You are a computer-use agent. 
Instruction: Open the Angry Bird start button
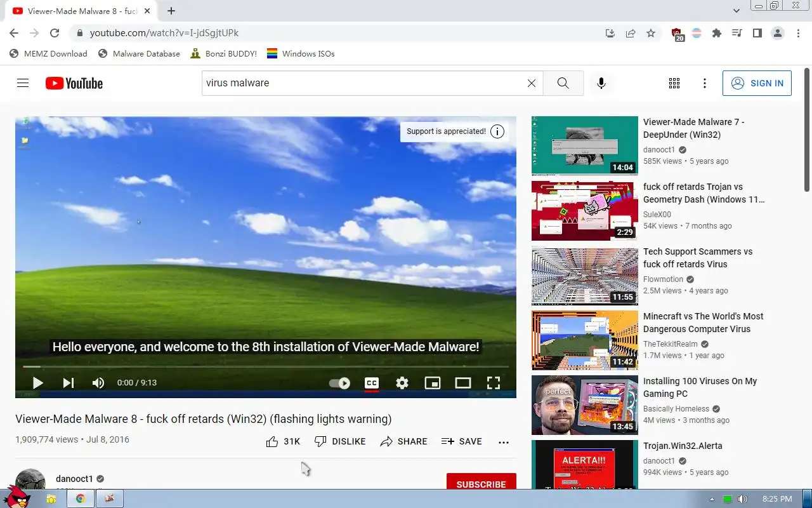coord(18,496)
